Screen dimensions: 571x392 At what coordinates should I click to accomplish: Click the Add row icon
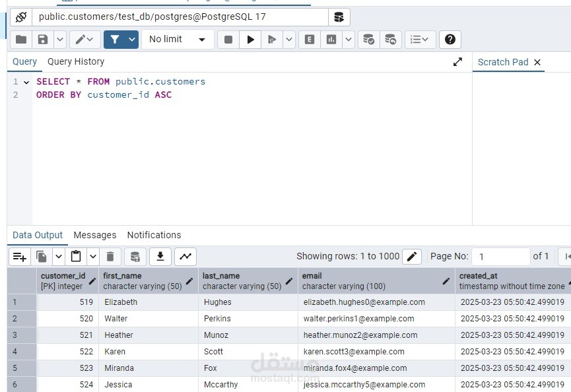pos(20,257)
